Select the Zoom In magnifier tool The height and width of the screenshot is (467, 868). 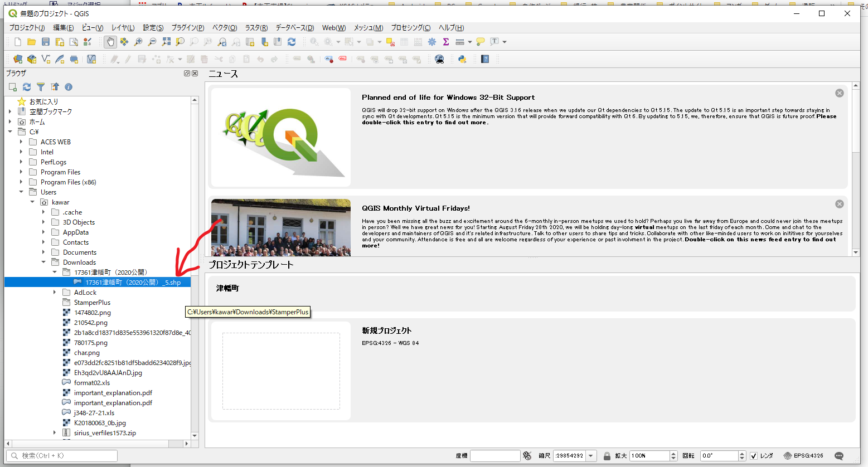click(x=138, y=42)
